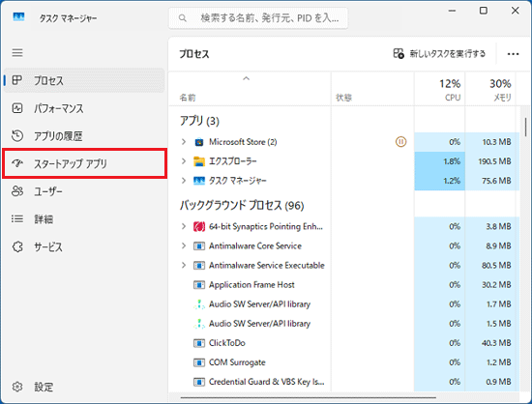
Task: Switch to the パフォーマンス page
Action: (x=84, y=108)
